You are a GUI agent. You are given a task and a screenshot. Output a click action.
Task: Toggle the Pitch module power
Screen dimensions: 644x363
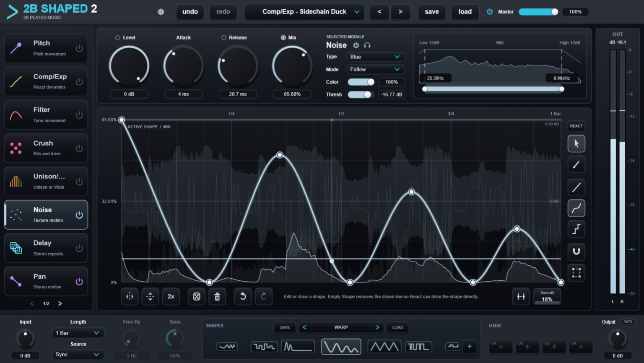tap(79, 49)
